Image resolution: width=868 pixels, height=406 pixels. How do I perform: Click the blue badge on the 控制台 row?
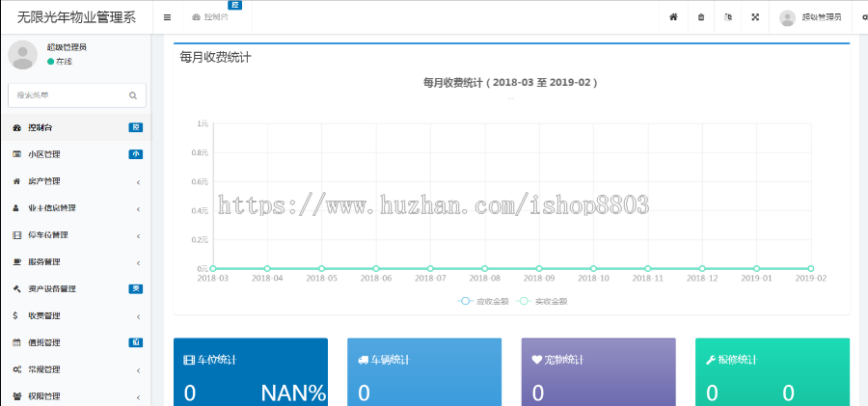(x=136, y=128)
